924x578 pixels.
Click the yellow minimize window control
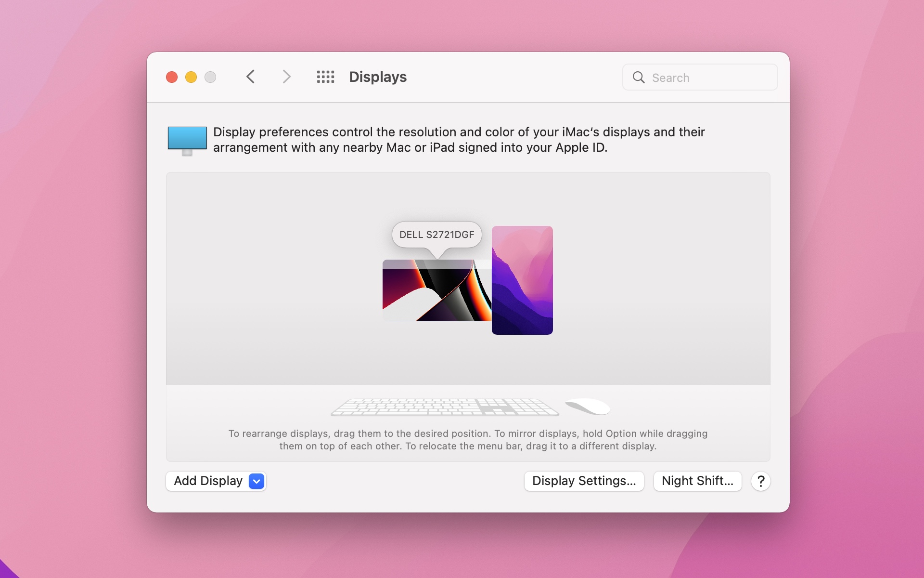pyautogui.click(x=191, y=77)
